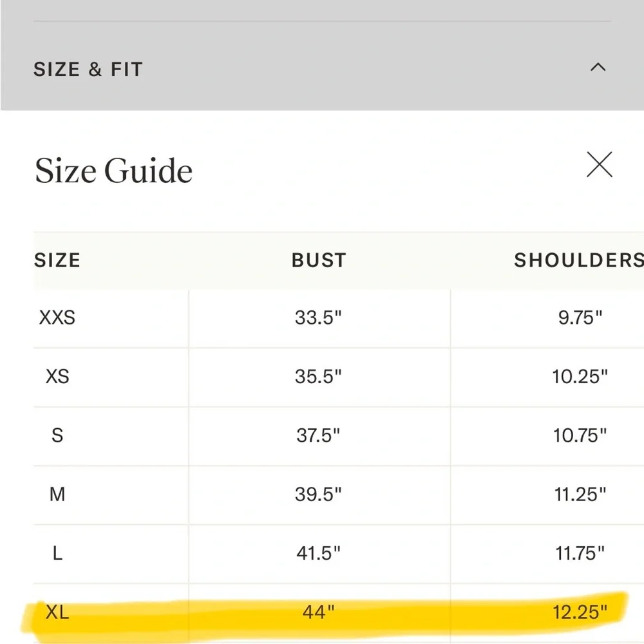The height and width of the screenshot is (644, 644).
Task: Select the XS size row
Action: click(x=339, y=377)
